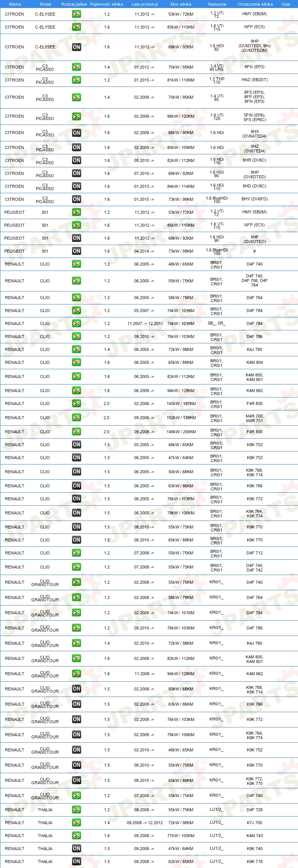298x868 pixels.
Task: Click the Nadwozie column header
Action: (217, 4)
